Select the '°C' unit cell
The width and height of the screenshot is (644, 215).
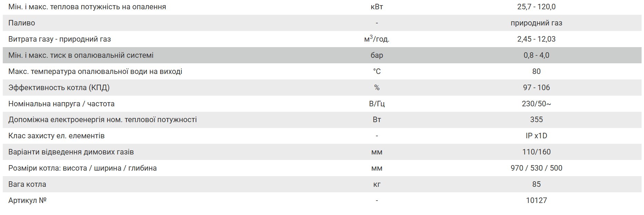tap(377, 72)
